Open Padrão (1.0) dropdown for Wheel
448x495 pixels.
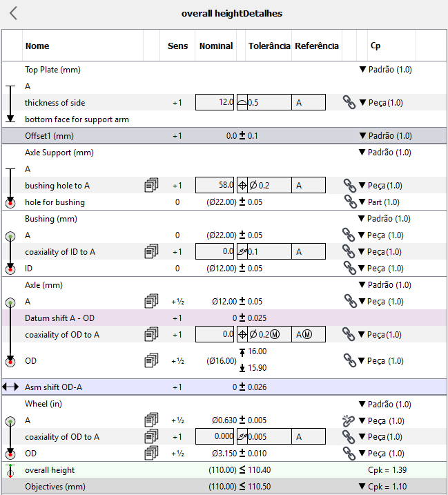click(x=385, y=405)
